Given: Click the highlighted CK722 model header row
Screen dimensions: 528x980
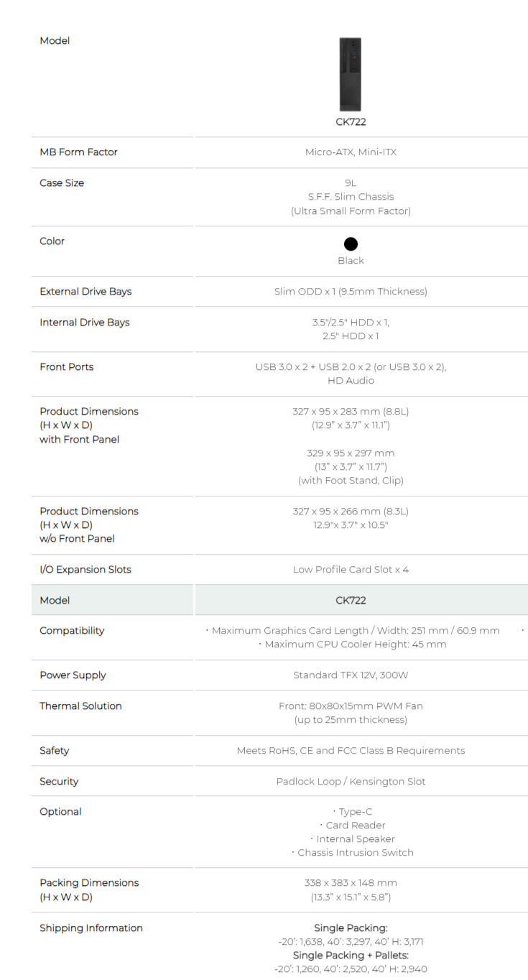Looking at the screenshot, I should (351, 600).
